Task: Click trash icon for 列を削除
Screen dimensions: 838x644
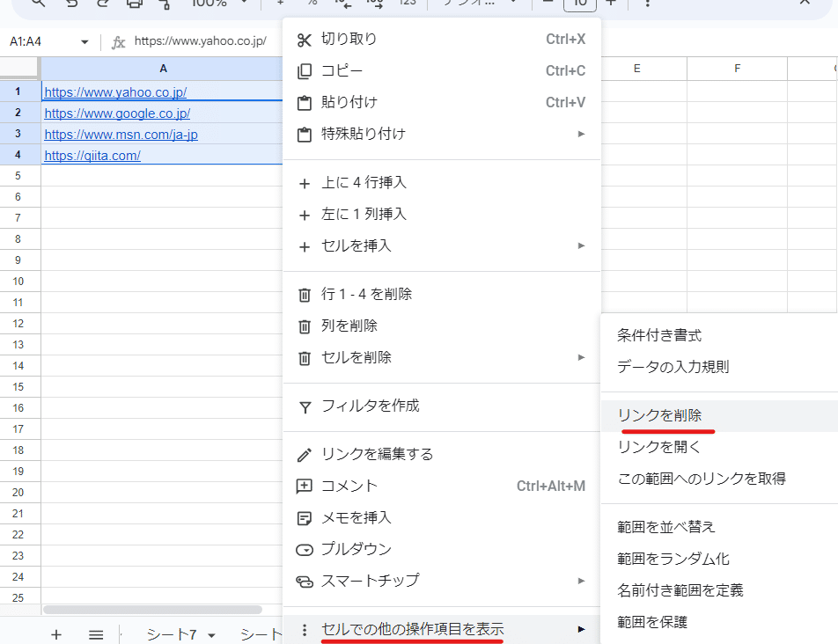Action: [x=304, y=326]
